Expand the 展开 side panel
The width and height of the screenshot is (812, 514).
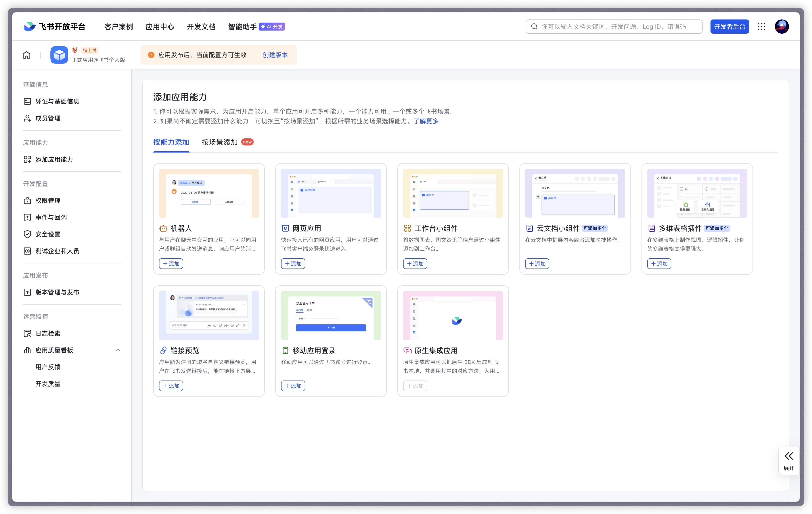[788, 461]
